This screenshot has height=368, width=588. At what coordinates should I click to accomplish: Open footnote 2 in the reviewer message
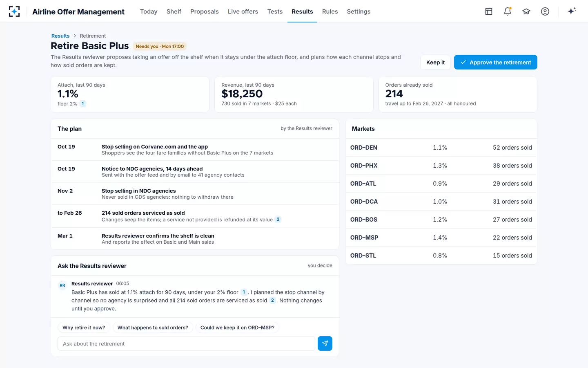tap(272, 301)
